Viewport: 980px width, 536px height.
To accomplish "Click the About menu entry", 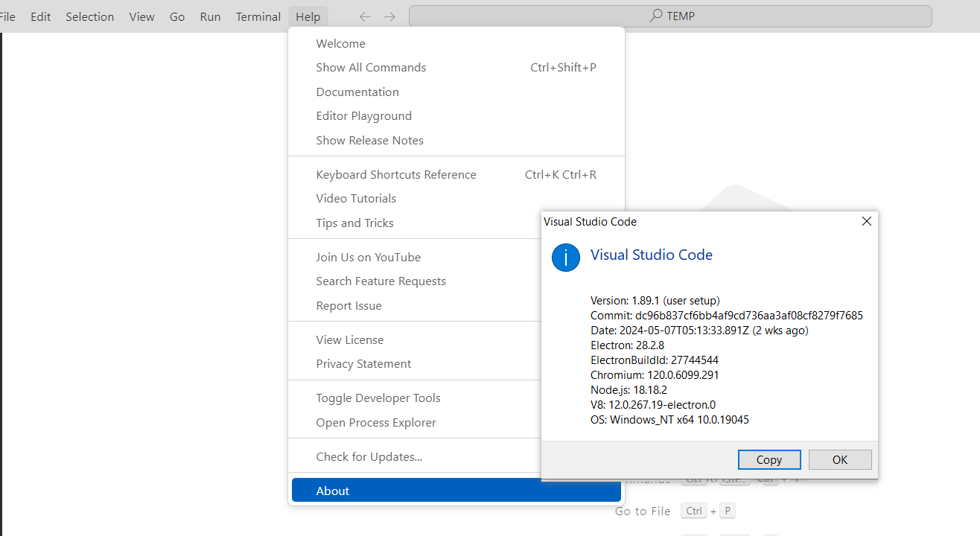I will tap(332, 491).
